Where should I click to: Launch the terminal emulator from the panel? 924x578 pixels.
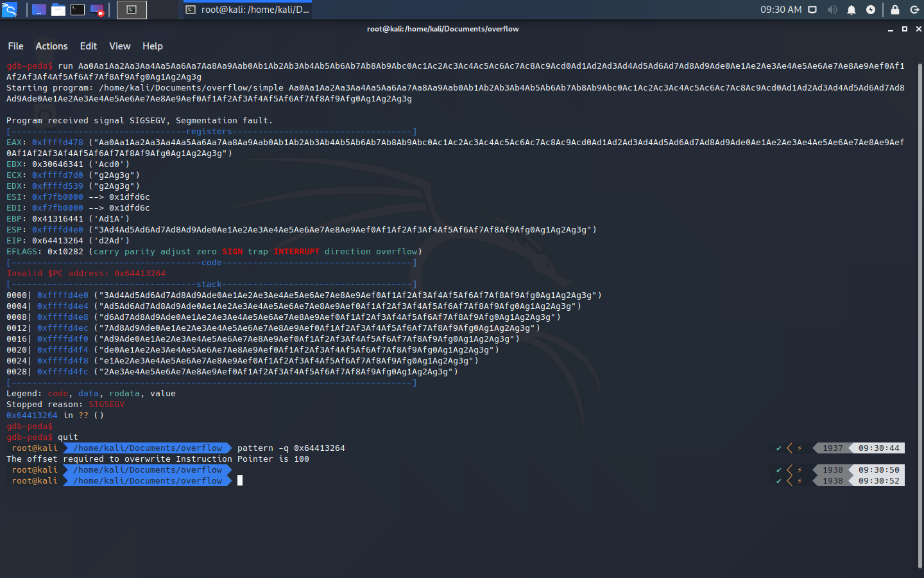[x=78, y=10]
